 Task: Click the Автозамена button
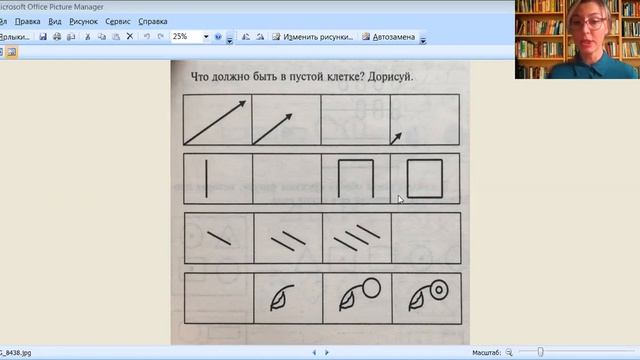[389, 37]
